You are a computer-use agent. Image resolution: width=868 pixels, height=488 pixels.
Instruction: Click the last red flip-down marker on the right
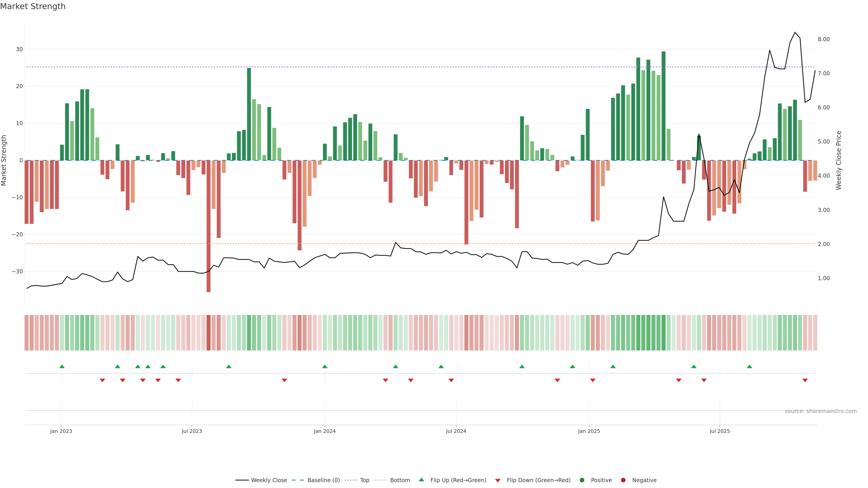tap(805, 380)
